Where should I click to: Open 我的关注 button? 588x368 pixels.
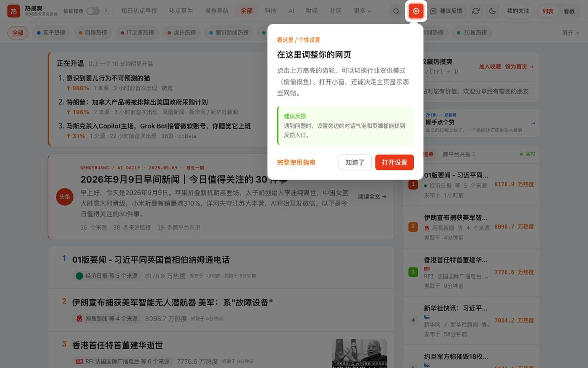click(518, 11)
